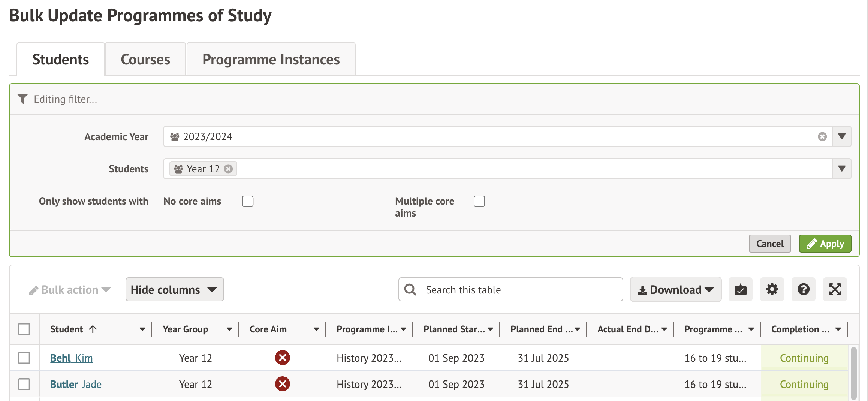Open the Academic Year dropdown arrow
Viewport: 868px width, 401px height.
(x=842, y=137)
